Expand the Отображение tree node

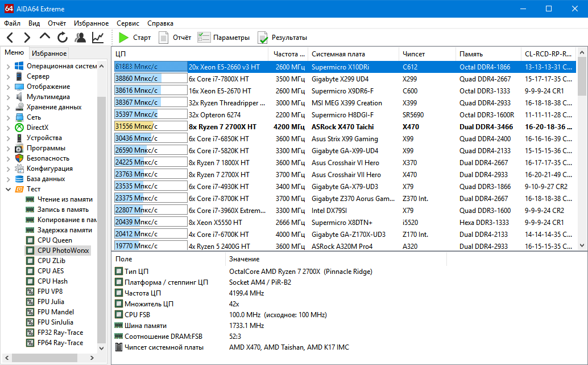coord(9,87)
